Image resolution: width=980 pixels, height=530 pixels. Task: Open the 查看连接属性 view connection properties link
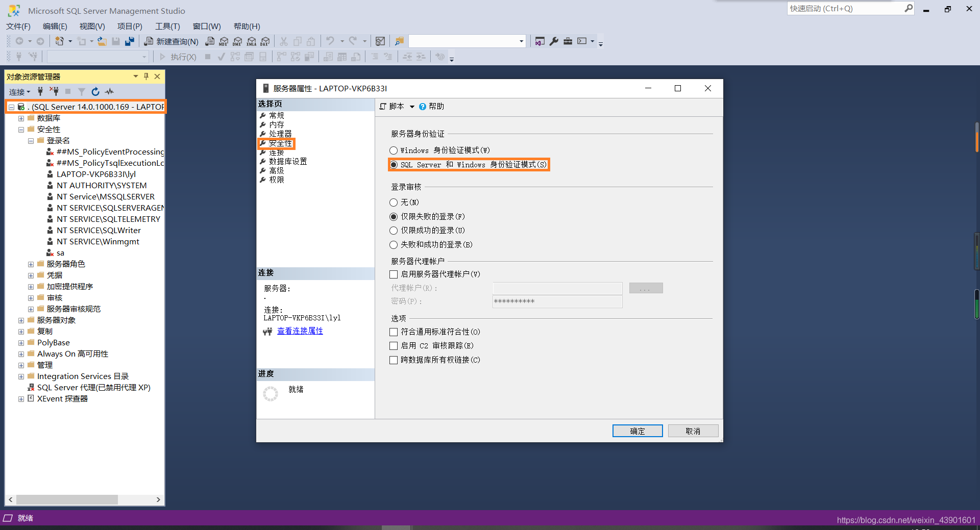click(x=300, y=331)
